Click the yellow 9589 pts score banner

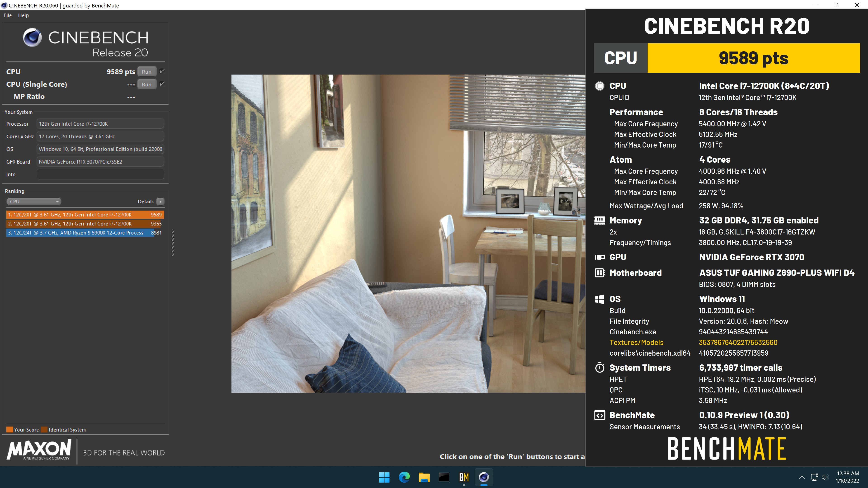pyautogui.click(x=753, y=58)
